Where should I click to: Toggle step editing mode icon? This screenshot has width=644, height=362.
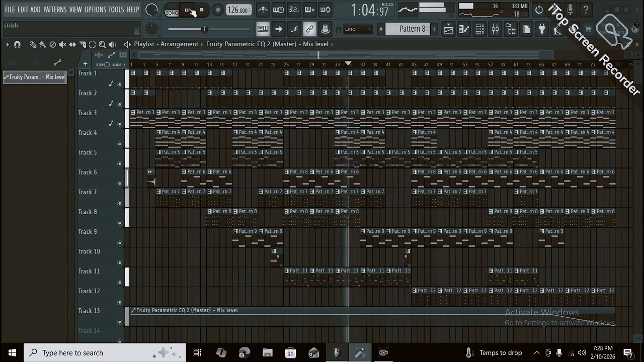294,29
